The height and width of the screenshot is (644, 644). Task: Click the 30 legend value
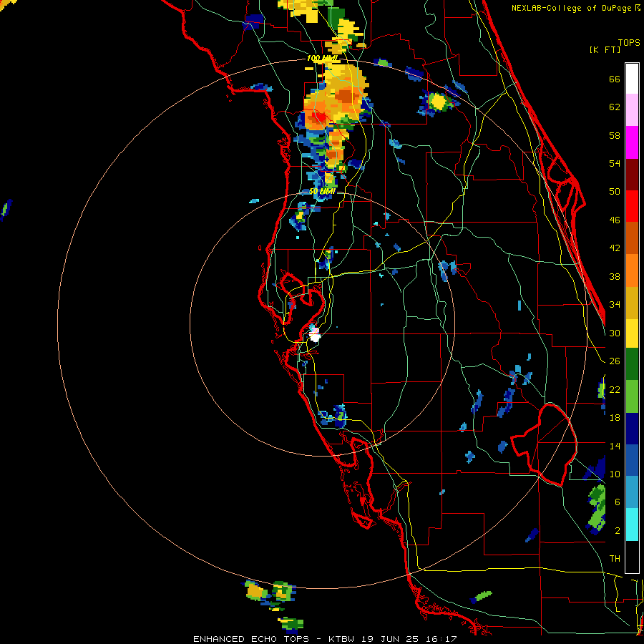[x=615, y=333]
